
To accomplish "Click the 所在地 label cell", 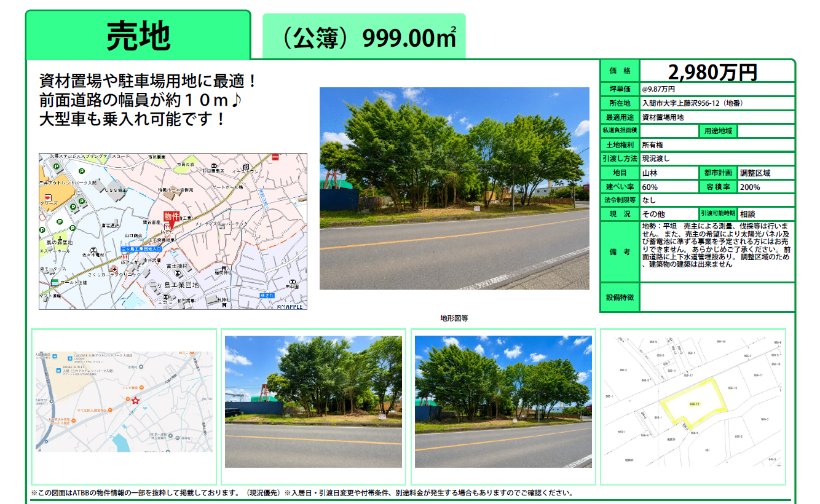I will pyautogui.click(x=620, y=103).
